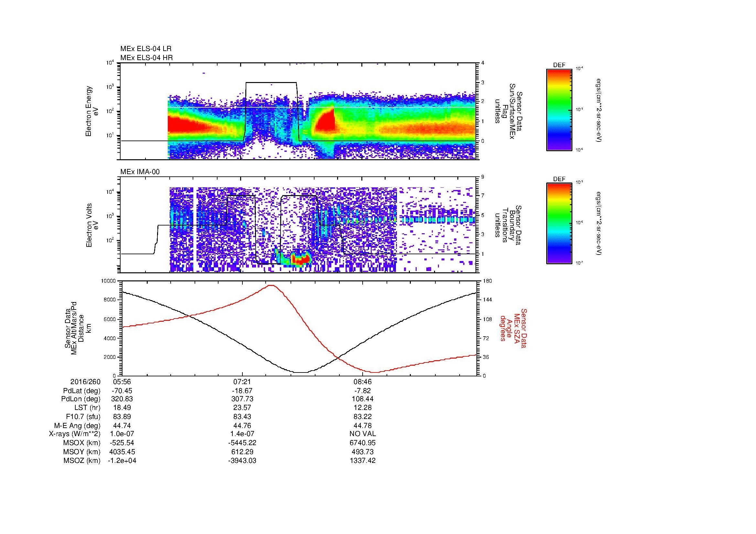This screenshot has width=756, height=534.
Task: Select the X-rays value 1.4e-07
Action: tap(242, 434)
